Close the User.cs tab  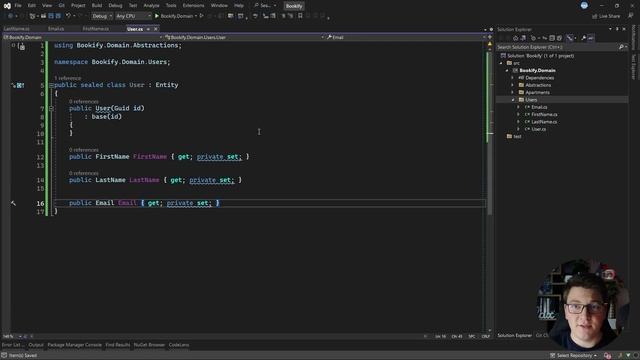click(156, 29)
